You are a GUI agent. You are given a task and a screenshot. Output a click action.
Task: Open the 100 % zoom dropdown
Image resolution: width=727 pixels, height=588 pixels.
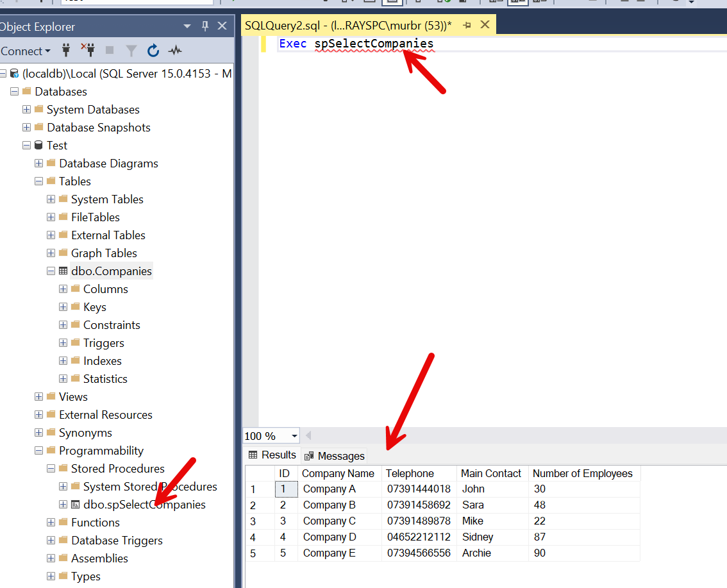point(294,436)
